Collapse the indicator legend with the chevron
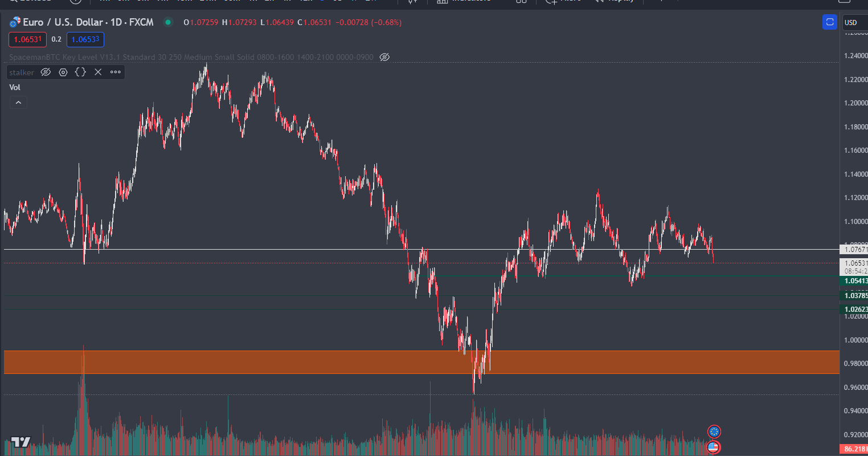 (18, 103)
